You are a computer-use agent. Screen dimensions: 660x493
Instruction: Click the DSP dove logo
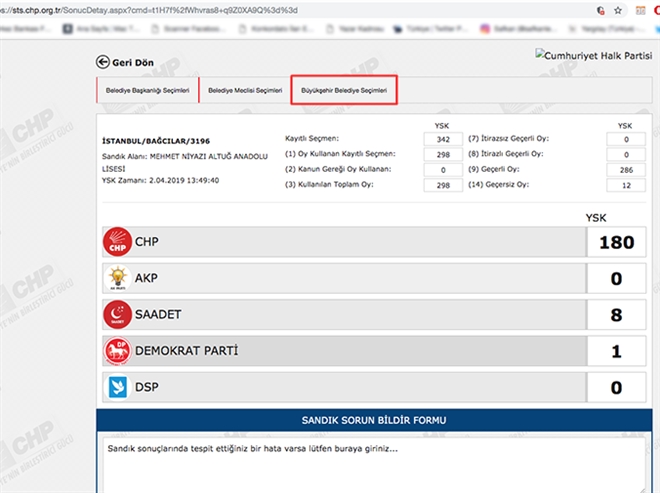(118, 387)
